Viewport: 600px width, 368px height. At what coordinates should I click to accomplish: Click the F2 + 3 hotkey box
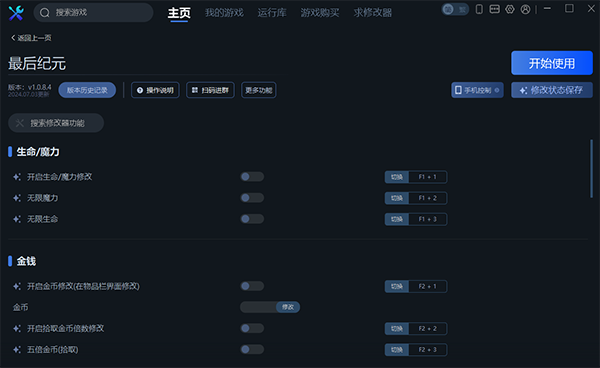click(x=428, y=350)
